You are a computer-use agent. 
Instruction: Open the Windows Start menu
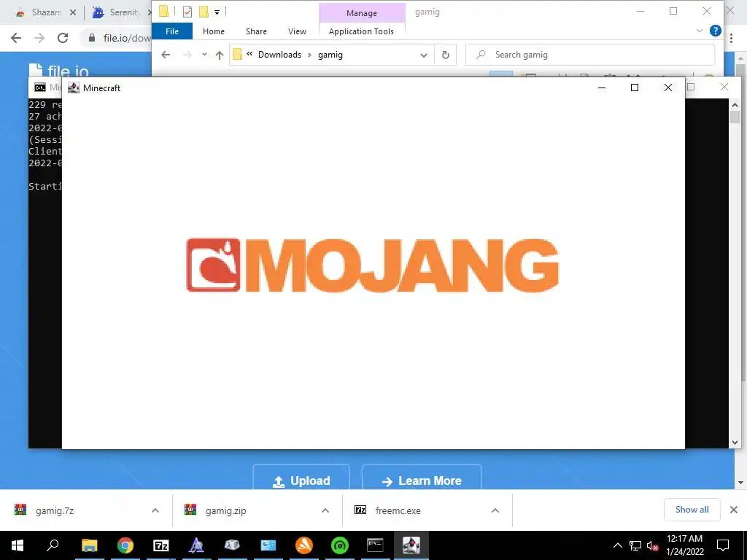tap(18, 545)
